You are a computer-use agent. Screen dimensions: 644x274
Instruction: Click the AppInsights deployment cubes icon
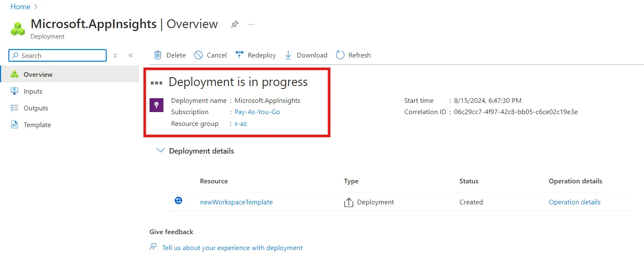18,29
